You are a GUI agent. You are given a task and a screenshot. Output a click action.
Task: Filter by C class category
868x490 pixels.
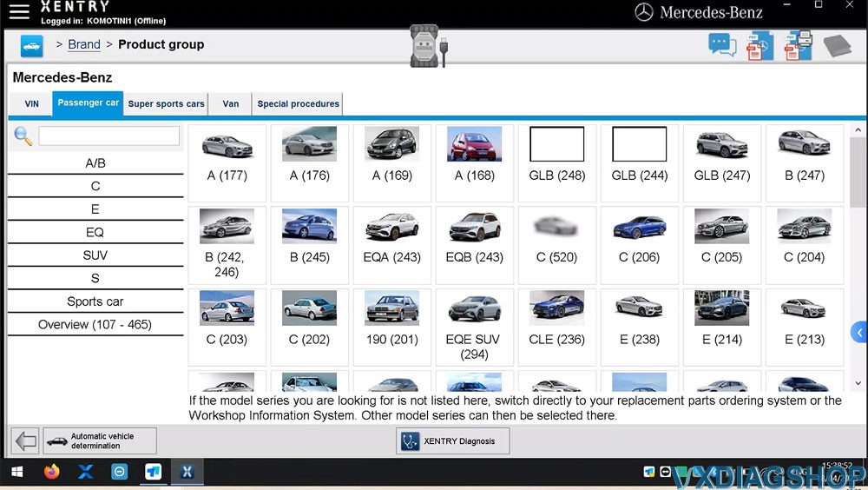point(95,186)
